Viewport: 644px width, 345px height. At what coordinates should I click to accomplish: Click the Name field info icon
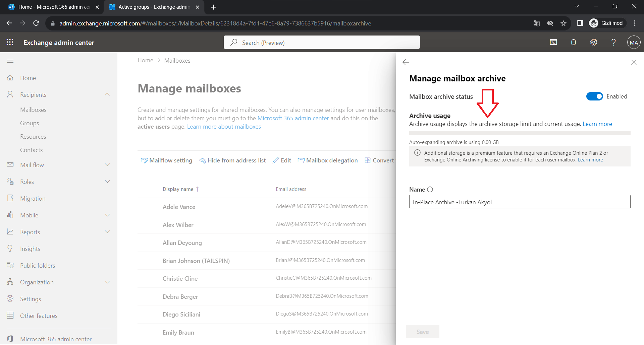[x=430, y=190]
